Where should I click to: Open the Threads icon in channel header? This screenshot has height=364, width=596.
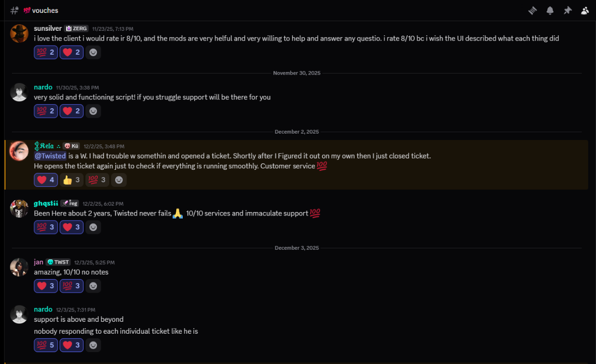click(x=533, y=10)
